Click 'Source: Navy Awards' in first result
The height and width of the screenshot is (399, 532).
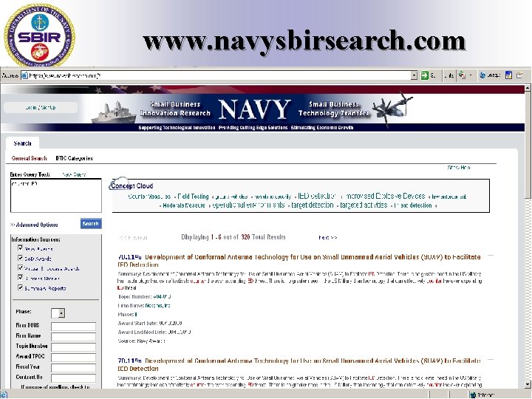[141, 341]
